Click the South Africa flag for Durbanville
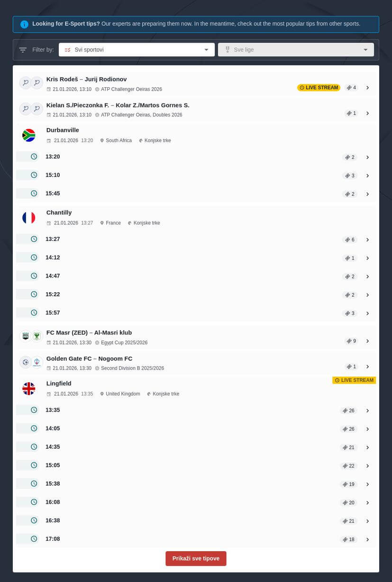This screenshot has width=392, height=582. coord(28,135)
